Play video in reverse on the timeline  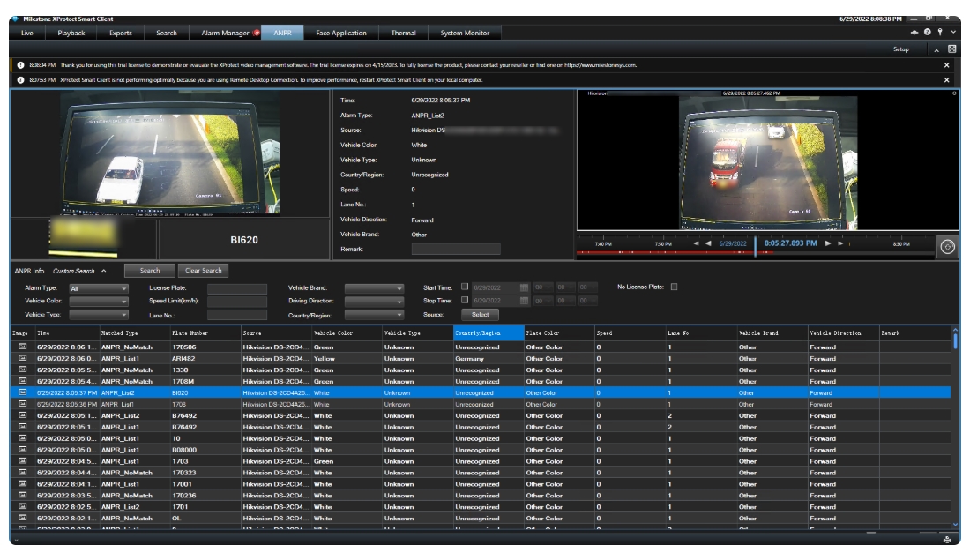point(708,243)
